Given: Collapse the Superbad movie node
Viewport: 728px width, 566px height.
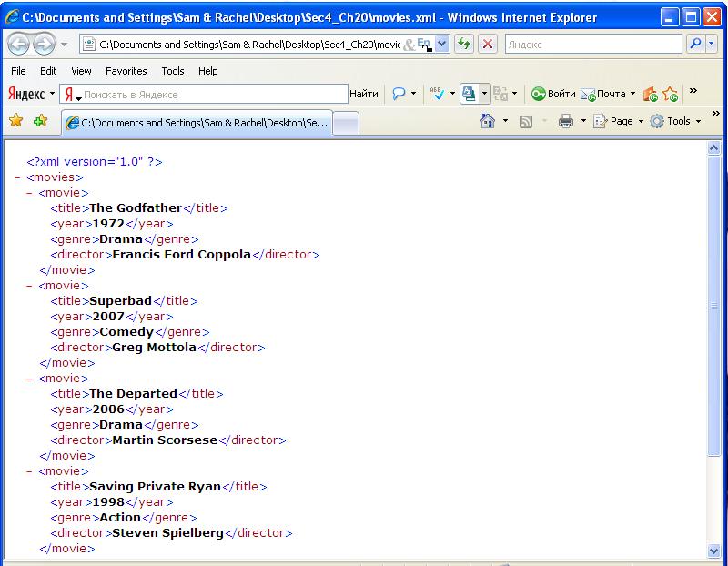Looking at the screenshot, I should point(30,285).
